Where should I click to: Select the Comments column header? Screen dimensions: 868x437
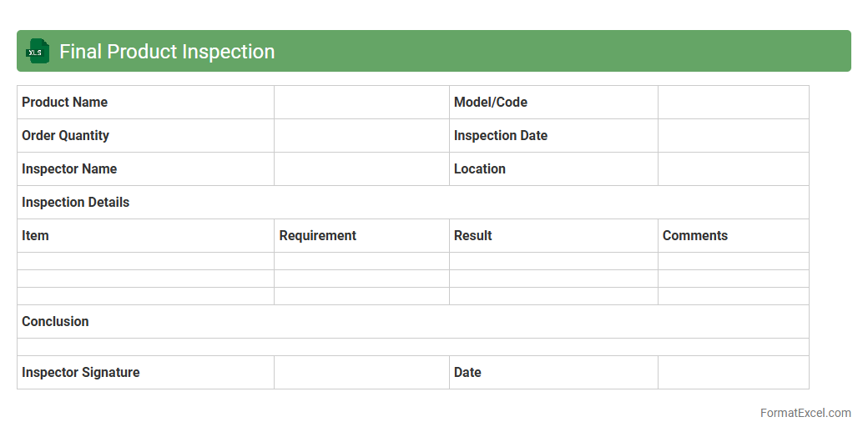pyautogui.click(x=695, y=236)
